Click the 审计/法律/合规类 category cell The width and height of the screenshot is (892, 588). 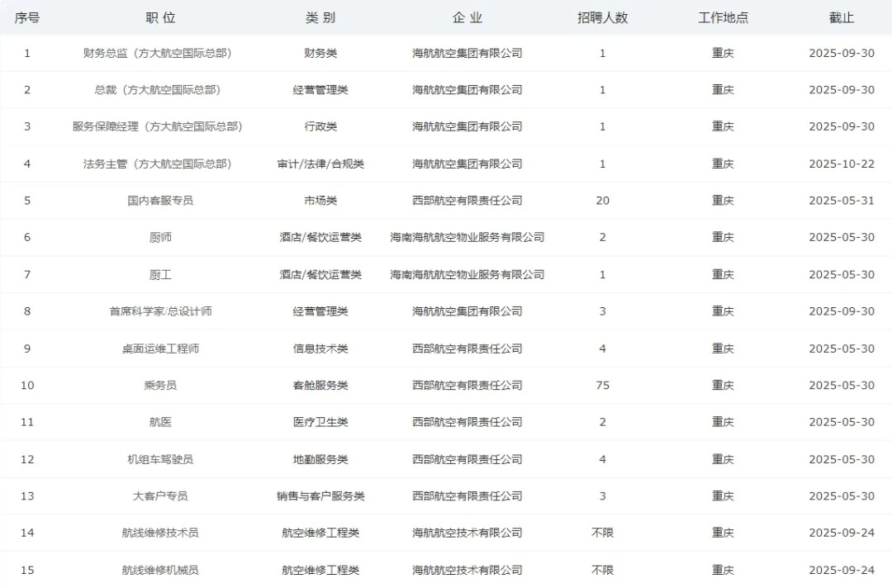pos(320,164)
